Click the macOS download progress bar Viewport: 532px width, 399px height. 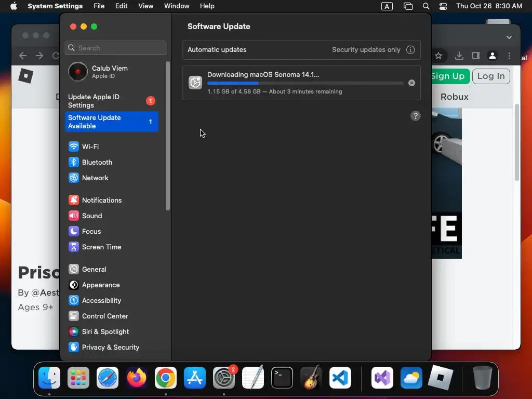tap(305, 83)
